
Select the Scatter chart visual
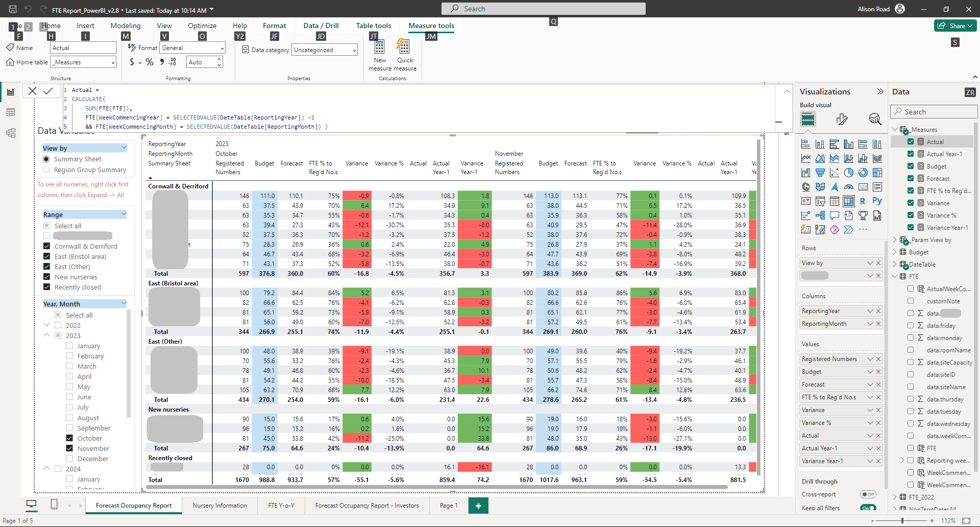[x=834, y=173]
